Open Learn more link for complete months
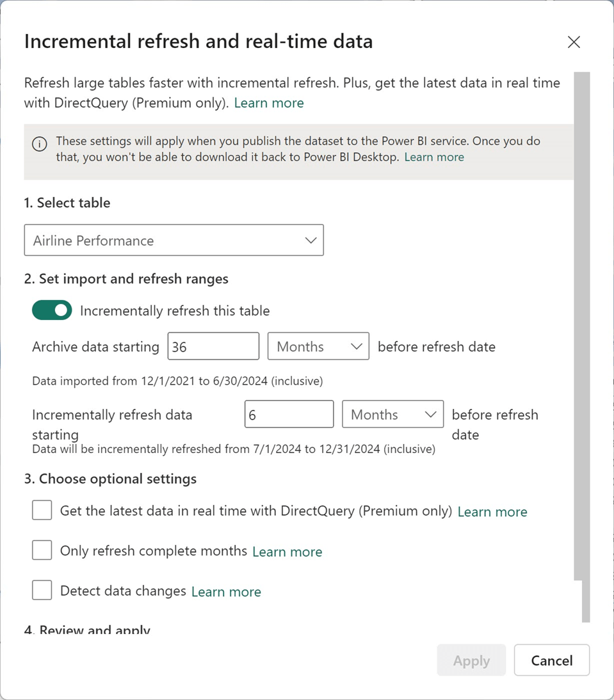Viewport: 614px width, 700px height. tap(287, 552)
